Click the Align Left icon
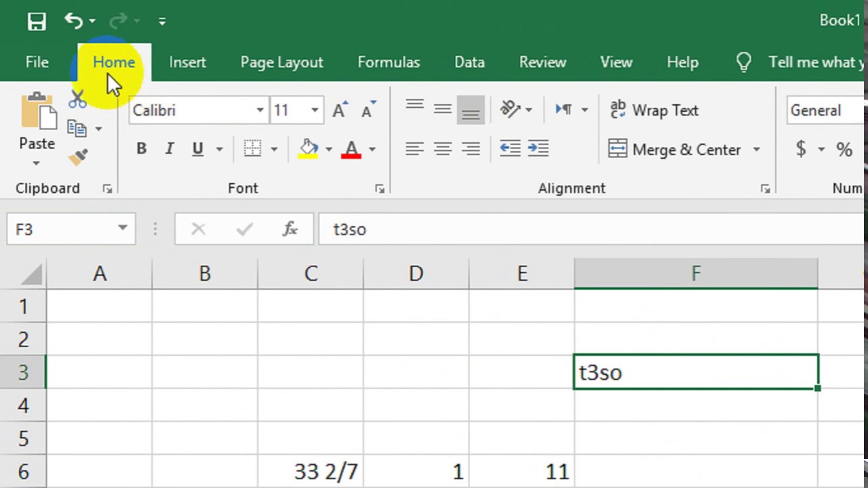The image size is (868, 488). pos(414,148)
